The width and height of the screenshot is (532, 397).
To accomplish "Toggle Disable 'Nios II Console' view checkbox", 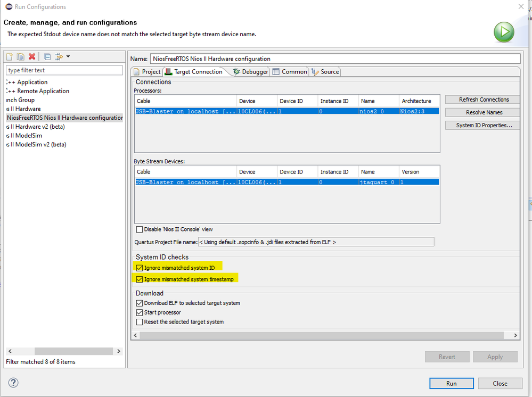I will (x=140, y=229).
